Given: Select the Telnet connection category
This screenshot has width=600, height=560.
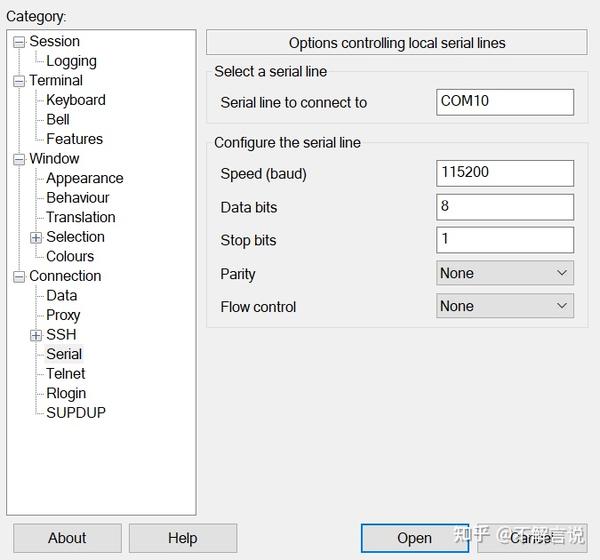Looking at the screenshot, I should tap(66, 373).
